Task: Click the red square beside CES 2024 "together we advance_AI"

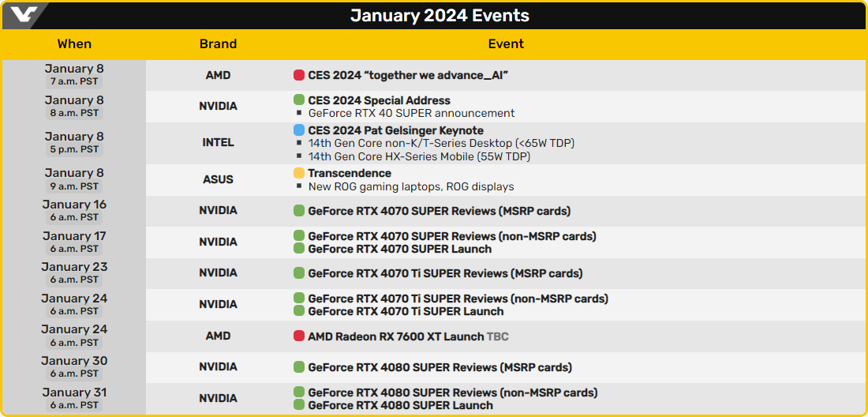Action: pyautogui.click(x=299, y=75)
